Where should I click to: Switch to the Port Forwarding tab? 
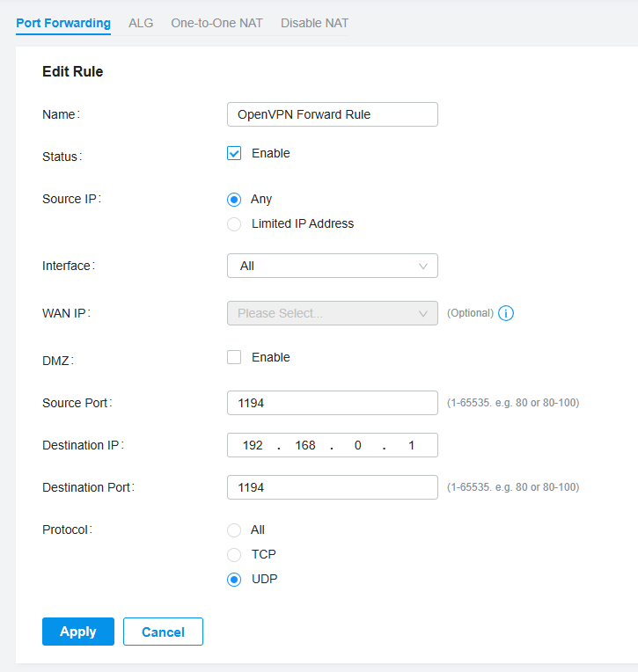tap(63, 23)
